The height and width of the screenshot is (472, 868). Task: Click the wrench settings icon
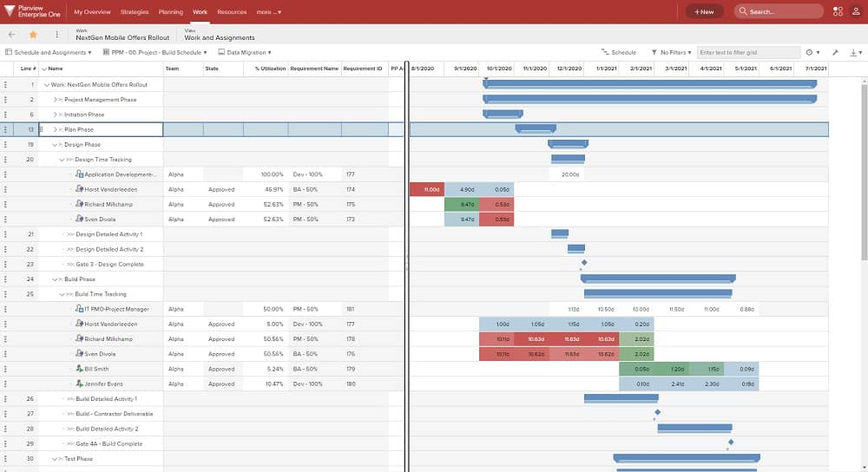[835, 53]
